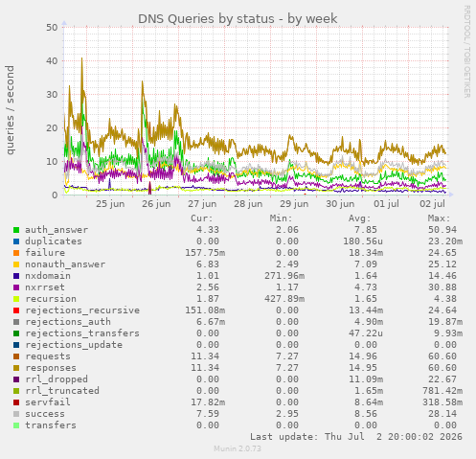Click the rrl_dropped dark purple swatch
This screenshot has width=476, height=459.
pyautogui.click(x=16, y=379)
